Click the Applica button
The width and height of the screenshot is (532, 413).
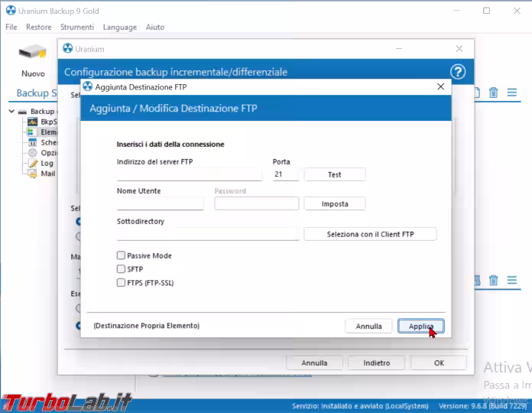coord(420,326)
